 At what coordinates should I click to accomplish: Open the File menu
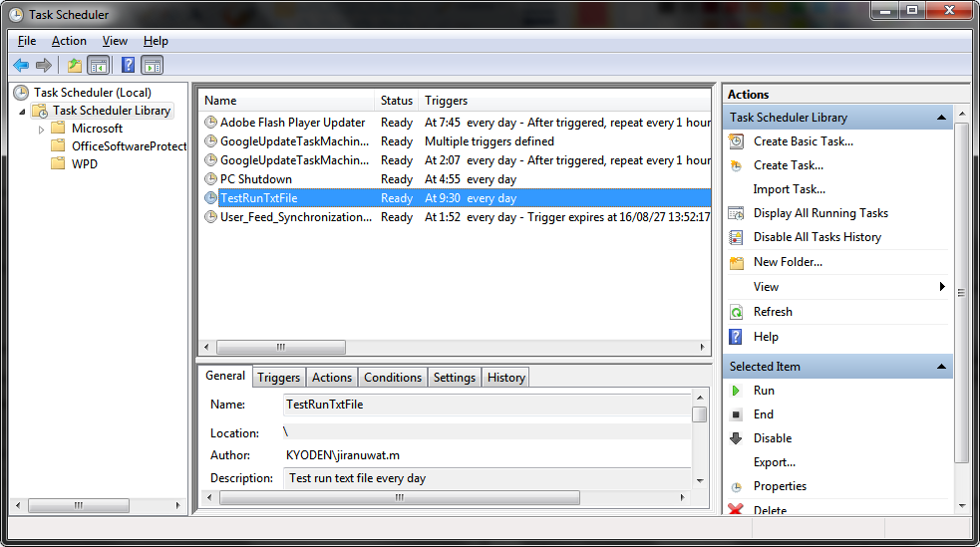(x=27, y=41)
